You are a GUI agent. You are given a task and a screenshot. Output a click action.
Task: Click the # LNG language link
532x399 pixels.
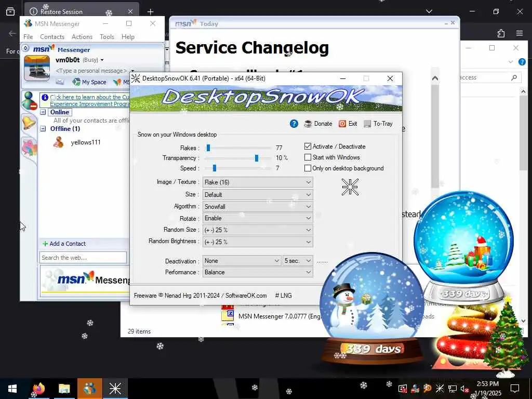point(283,296)
